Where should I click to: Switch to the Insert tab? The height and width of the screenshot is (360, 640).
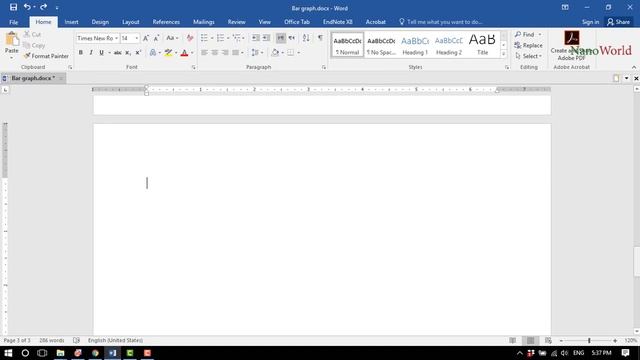(x=71, y=22)
